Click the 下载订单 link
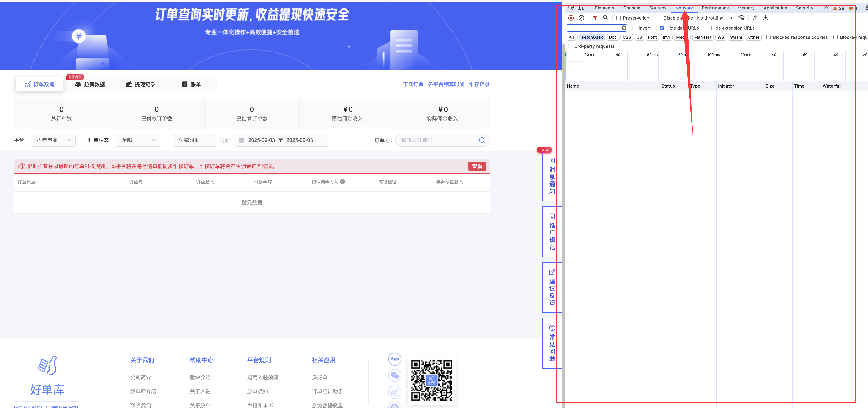868x408 pixels. click(413, 84)
